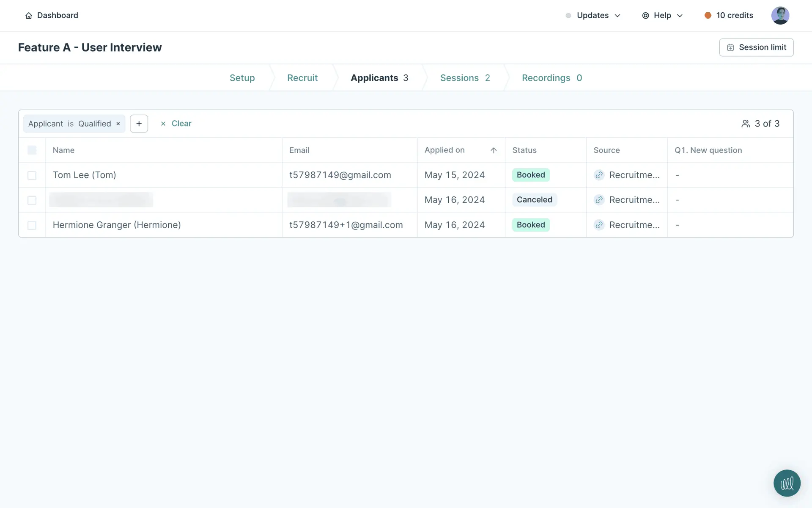Click the Applied on sort arrow
The width and height of the screenshot is (812, 508).
point(493,150)
